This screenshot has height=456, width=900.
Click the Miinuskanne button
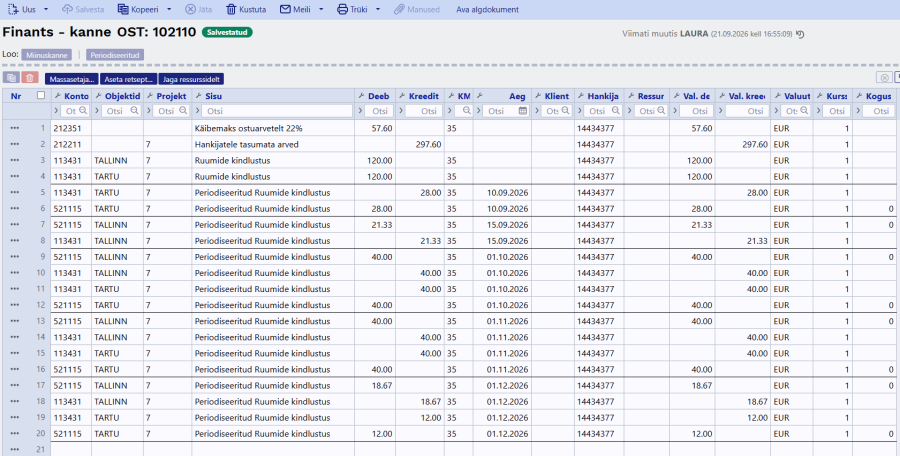pos(46,55)
